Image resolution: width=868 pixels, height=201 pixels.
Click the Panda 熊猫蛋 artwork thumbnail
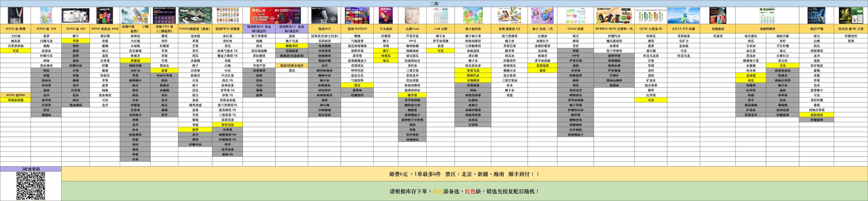[195, 16]
